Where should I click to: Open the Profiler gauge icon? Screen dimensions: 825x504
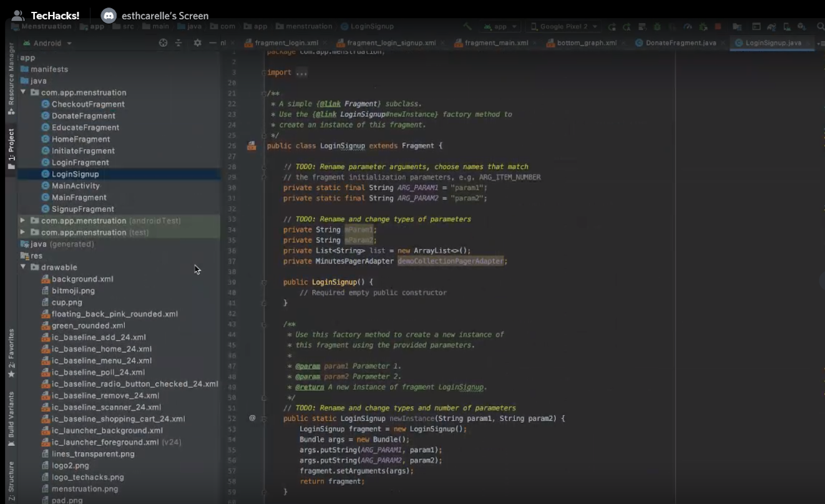(x=688, y=27)
